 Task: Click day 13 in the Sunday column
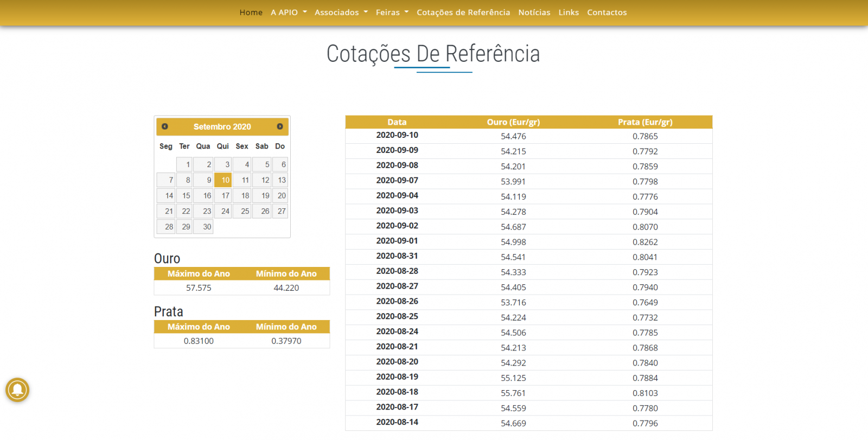tap(280, 180)
